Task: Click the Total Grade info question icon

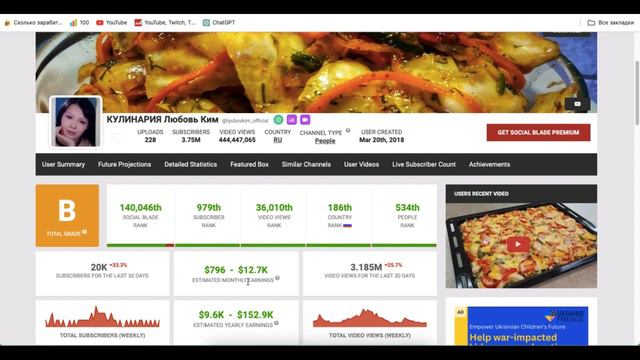Action: click(x=84, y=232)
